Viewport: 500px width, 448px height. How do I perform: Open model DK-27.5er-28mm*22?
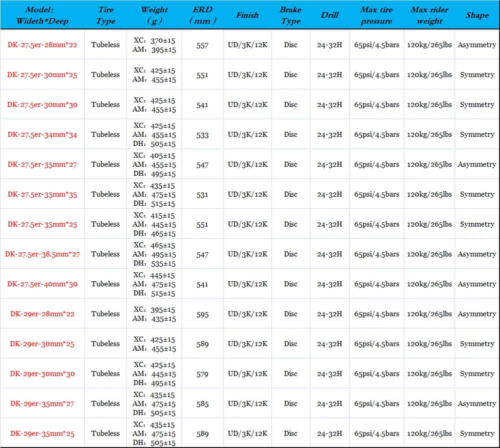(42, 45)
